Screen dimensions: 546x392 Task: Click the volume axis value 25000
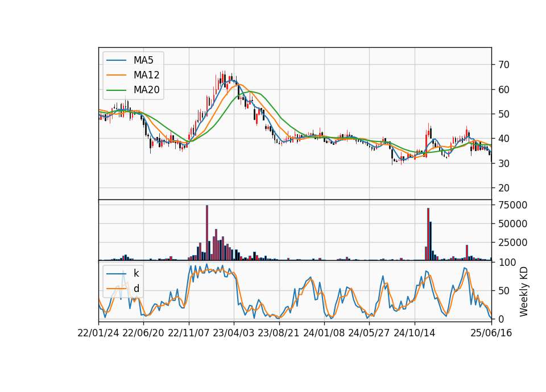pos(512,243)
